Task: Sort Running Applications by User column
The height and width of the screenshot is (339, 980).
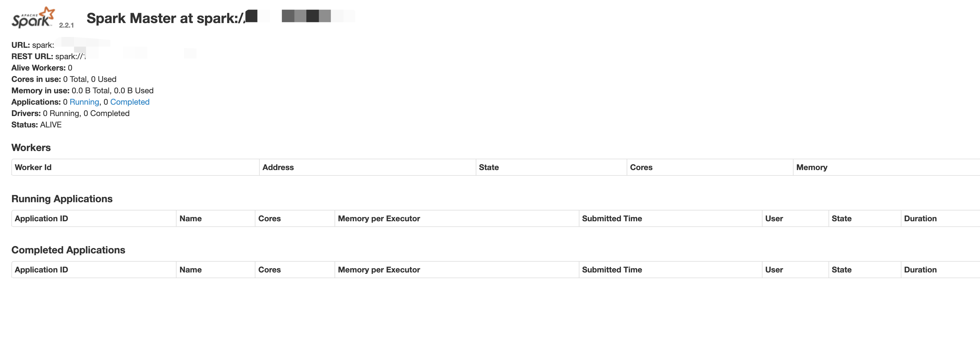Action: click(774, 218)
